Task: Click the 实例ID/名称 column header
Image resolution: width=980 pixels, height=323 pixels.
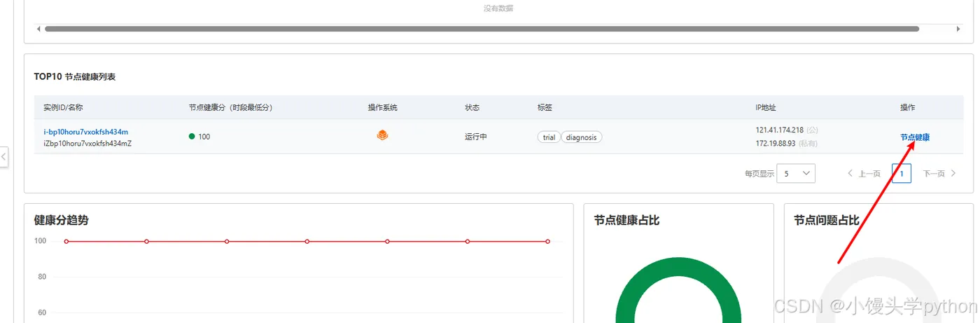Action: [63, 108]
